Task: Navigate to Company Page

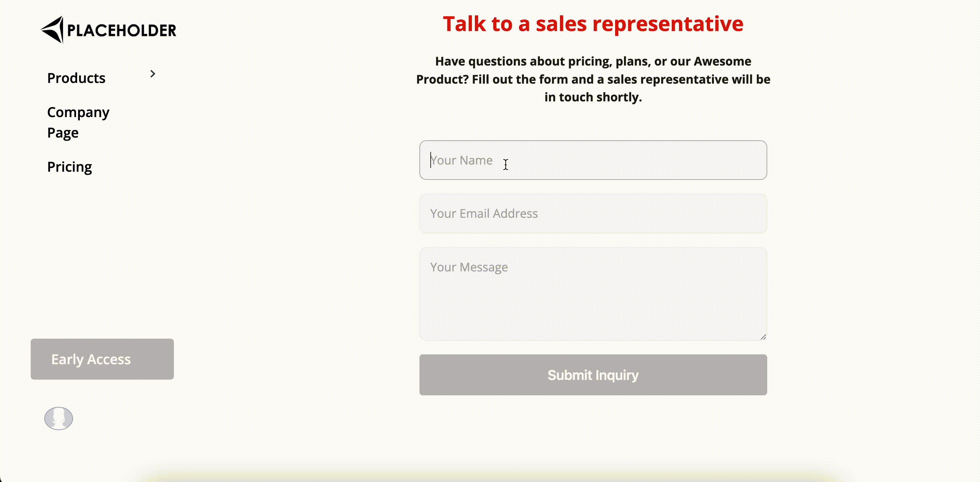Action: [78, 122]
